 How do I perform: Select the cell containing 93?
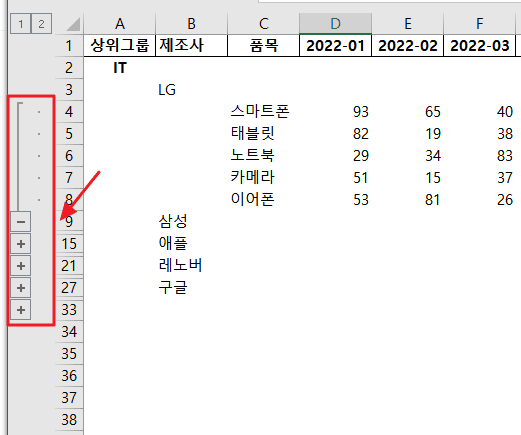click(x=335, y=112)
